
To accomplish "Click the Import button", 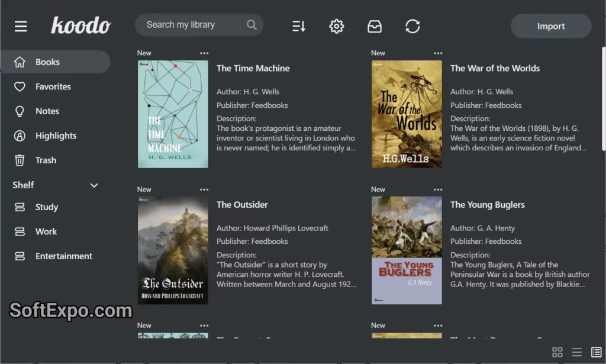I will (550, 26).
